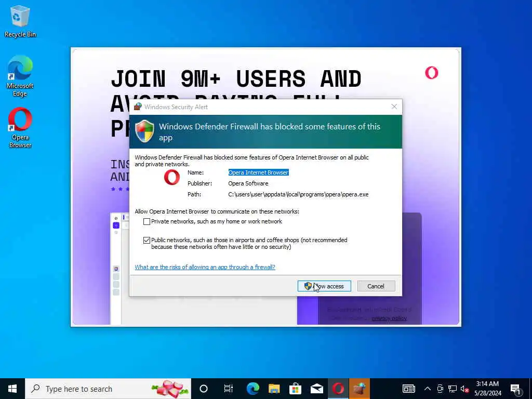Viewport: 532px width, 399px height.
Task: Open the notification center icon
Action: (x=516, y=389)
